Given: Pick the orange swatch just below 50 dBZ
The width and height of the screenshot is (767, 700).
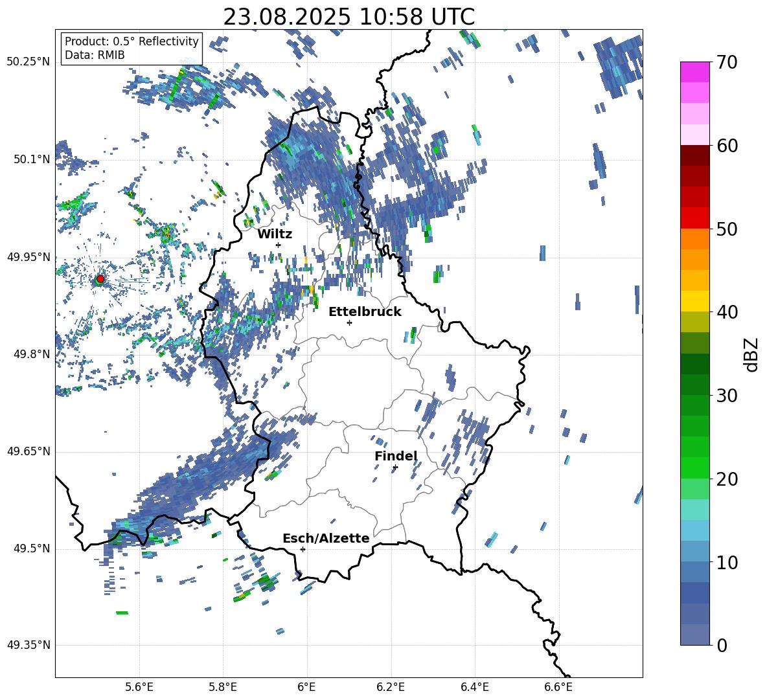Looking at the screenshot, I should coord(694,239).
